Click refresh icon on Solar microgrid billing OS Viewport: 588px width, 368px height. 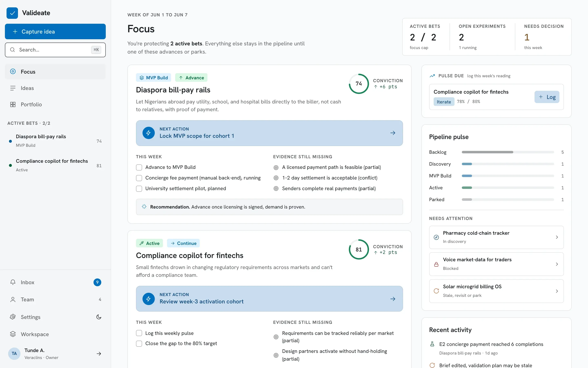click(436, 291)
